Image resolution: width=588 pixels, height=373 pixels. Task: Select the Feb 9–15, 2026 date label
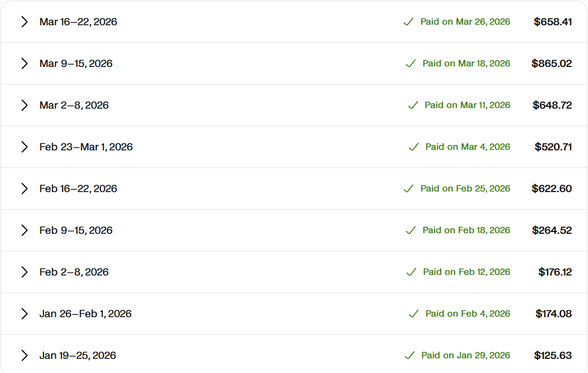[x=76, y=230]
